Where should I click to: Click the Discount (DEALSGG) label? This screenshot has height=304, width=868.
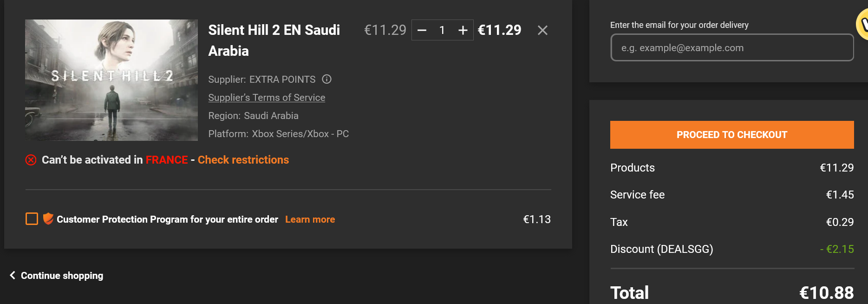coord(661,249)
